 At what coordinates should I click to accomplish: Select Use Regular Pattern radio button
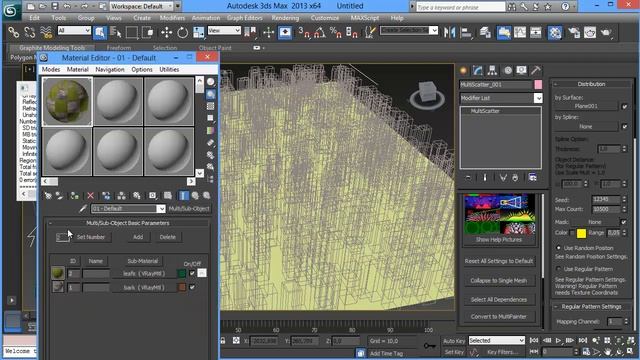558,269
